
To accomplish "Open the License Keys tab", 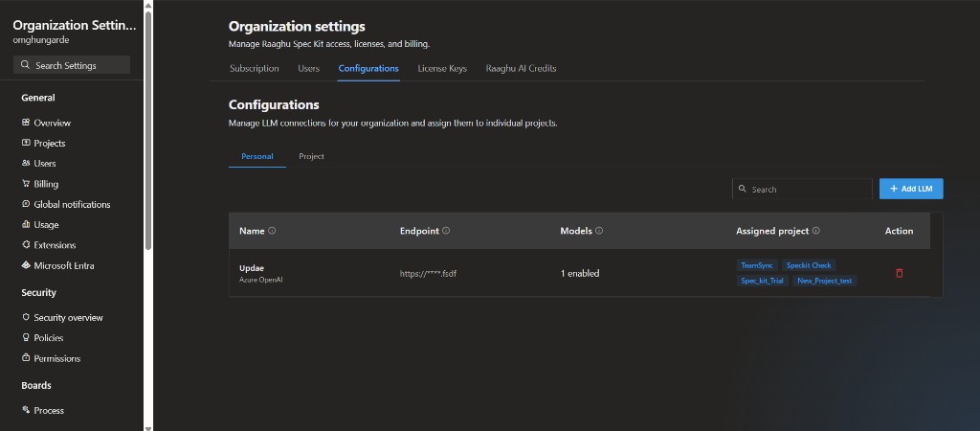I will point(442,68).
